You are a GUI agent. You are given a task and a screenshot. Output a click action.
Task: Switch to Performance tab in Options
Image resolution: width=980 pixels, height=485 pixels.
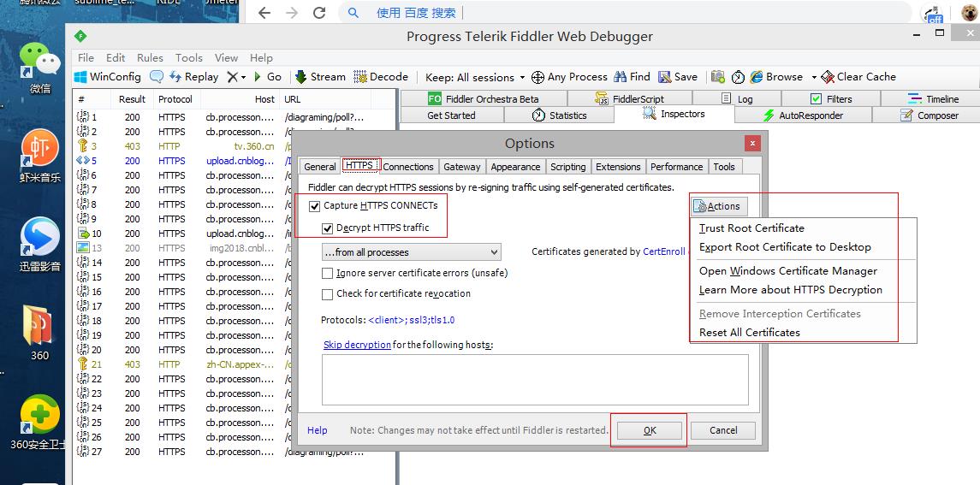click(676, 167)
